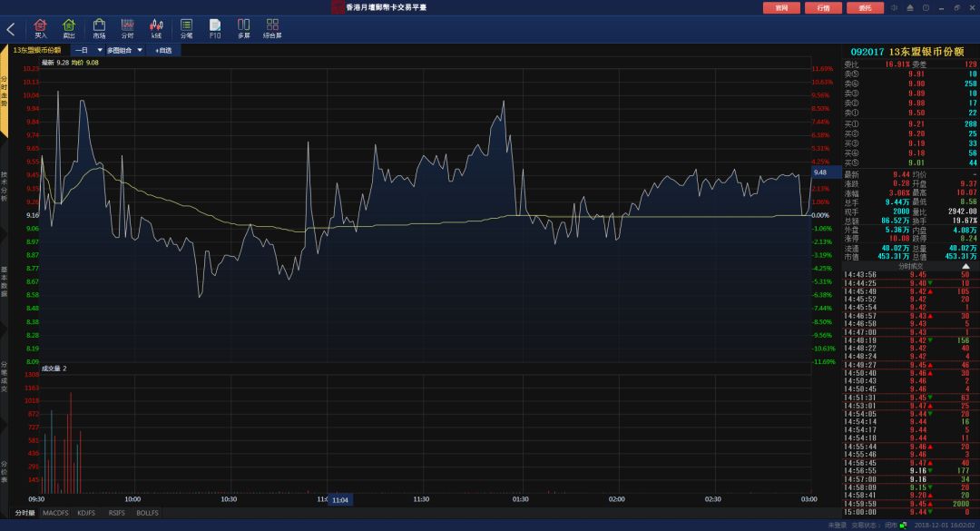The image size is (980, 531).
Task: Select the 9.90 ask price row
Action: point(910,84)
